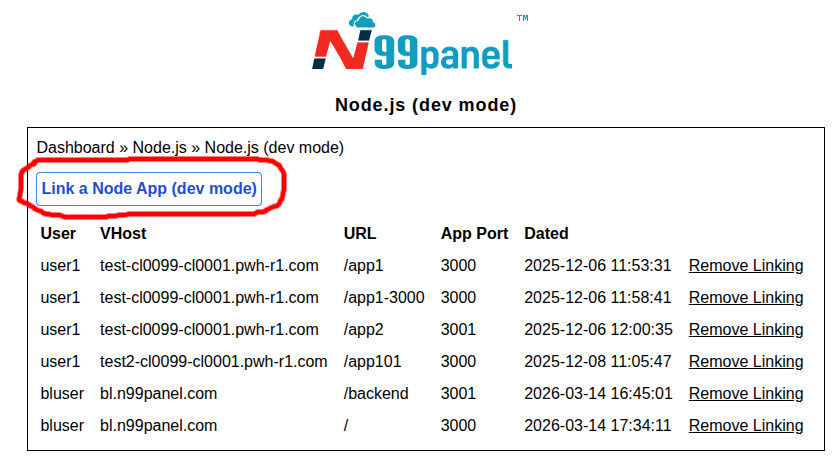
Task: Select the Node.js (dev mode) breadcrumb
Action: [x=274, y=147]
